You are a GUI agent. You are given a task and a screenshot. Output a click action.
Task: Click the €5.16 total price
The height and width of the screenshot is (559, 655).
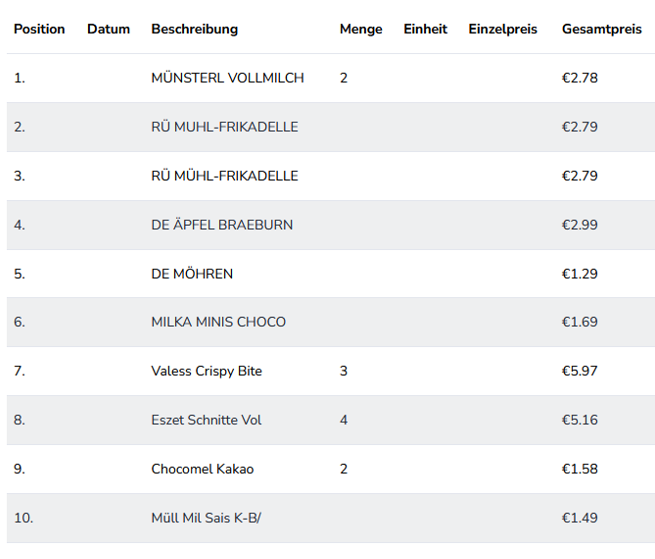579,420
